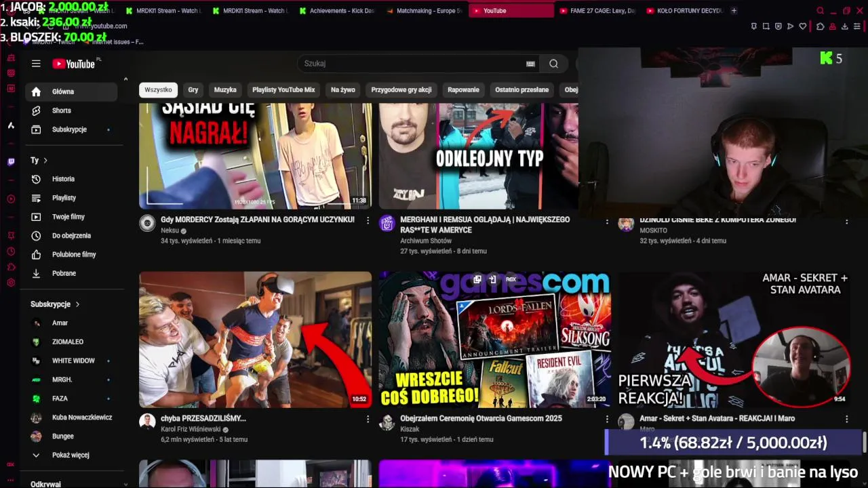
Task: Click the ad blocker shield icon
Action: [778, 26]
